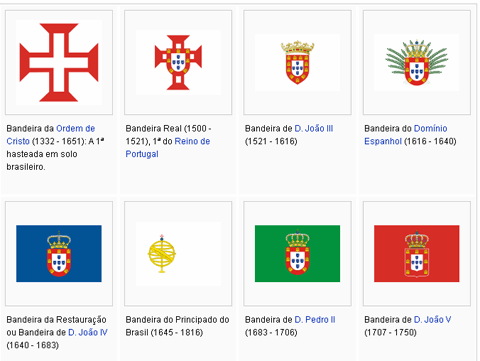480x361 pixels.
Task: Follow the Reino de Portugal link
Action: point(168,148)
